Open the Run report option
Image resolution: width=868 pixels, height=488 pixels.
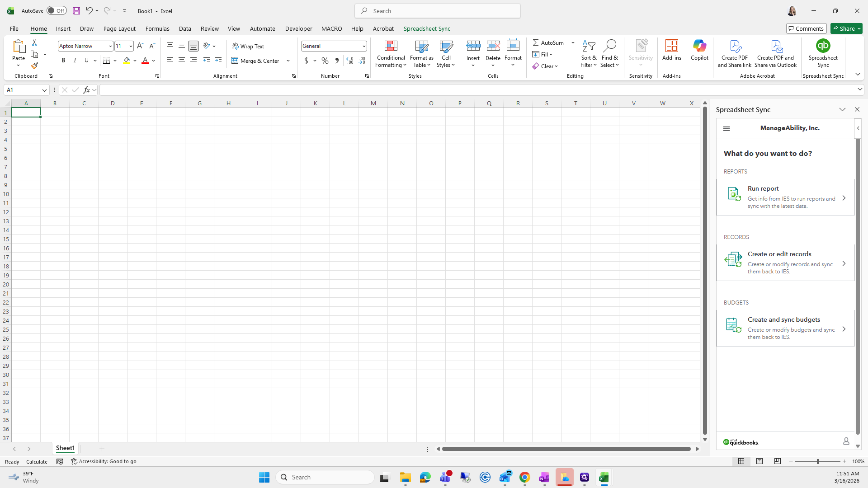[x=785, y=197]
